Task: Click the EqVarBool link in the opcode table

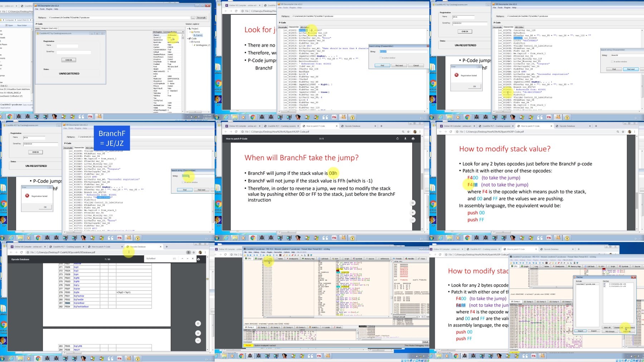Action: (79, 303)
